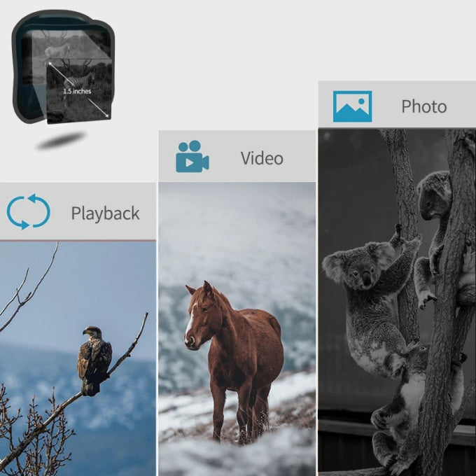Click the shadow beneath the floating display
Screen dimensions: 476x476
(62, 141)
